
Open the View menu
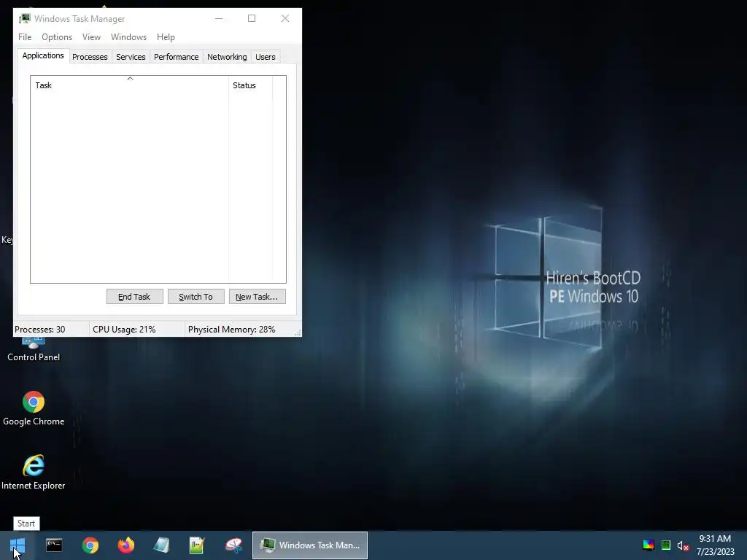(91, 37)
